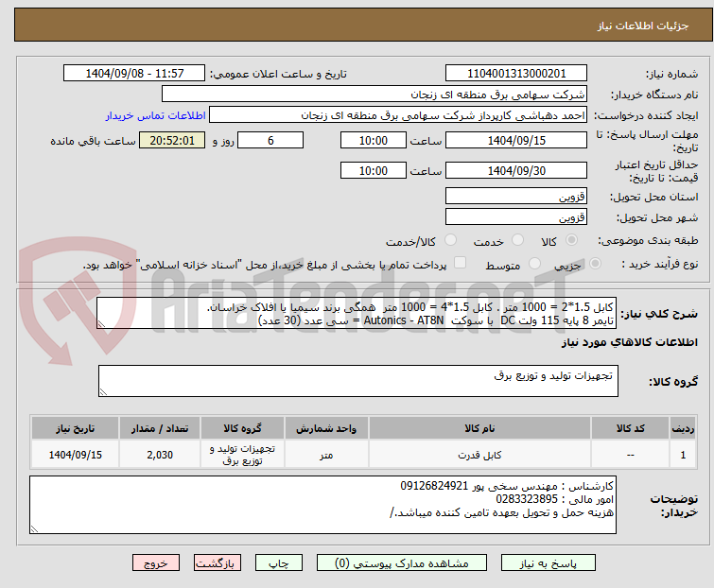Click the کد کالا column header
The width and height of the screenshot is (714, 588).
pyautogui.click(x=630, y=429)
